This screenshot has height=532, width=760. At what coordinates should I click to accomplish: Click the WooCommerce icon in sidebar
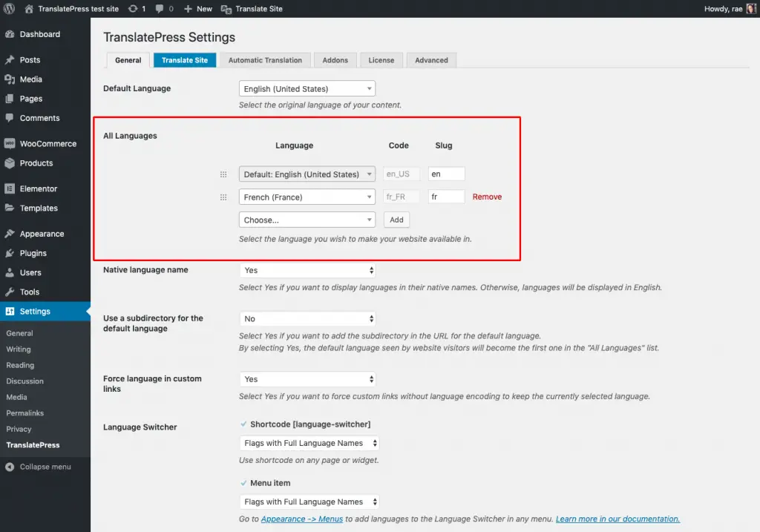pyautogui.click(x=10, y=144)
